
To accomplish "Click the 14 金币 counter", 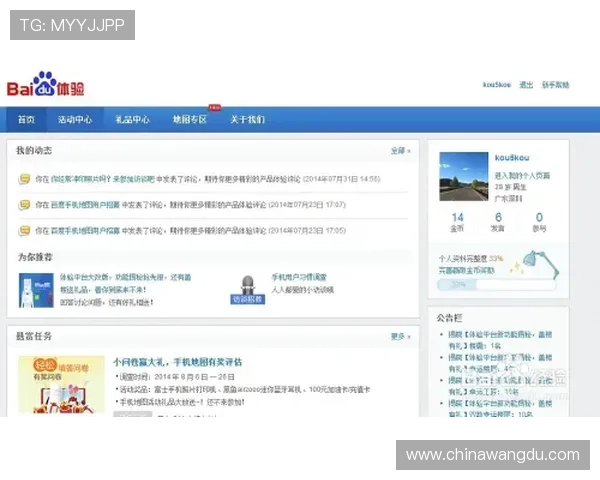I will (457, 222).
